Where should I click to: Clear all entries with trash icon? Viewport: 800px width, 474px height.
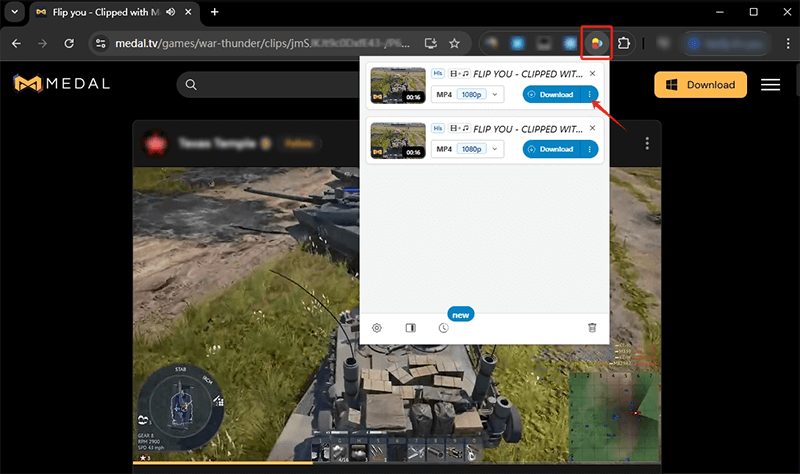click(592, 328)
